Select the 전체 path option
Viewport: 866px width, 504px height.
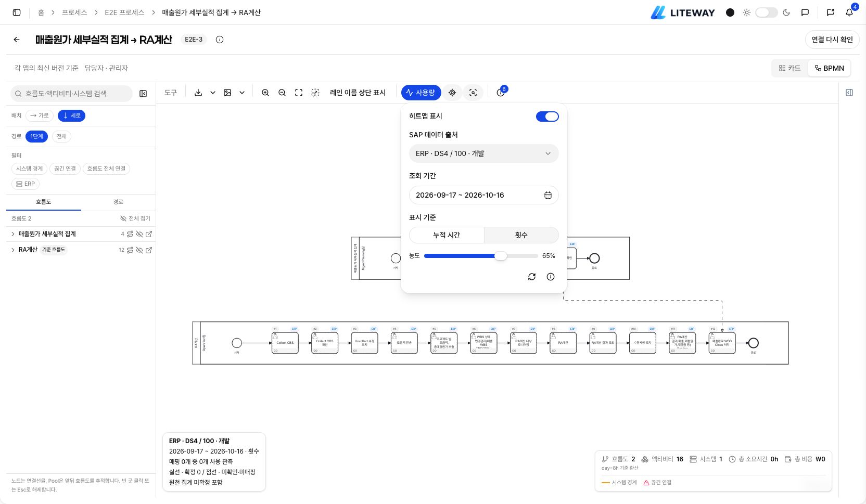point(61,136)
